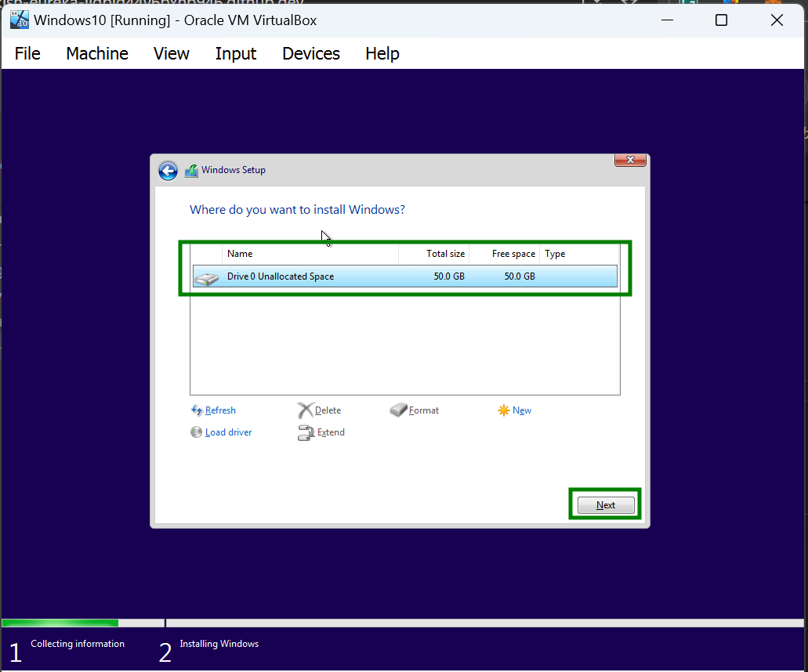This screenshot has width=808, height=672.
Task: Open the File menu in VirtualBox
Action: [27, 53]
